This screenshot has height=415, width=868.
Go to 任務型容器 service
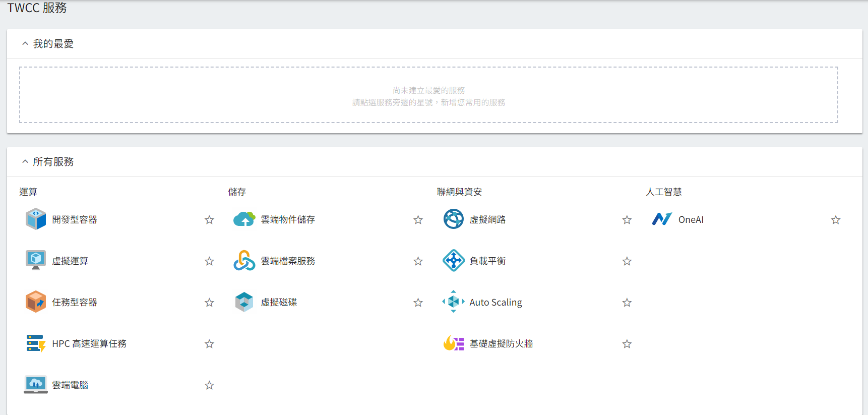(x=75, y=303)
